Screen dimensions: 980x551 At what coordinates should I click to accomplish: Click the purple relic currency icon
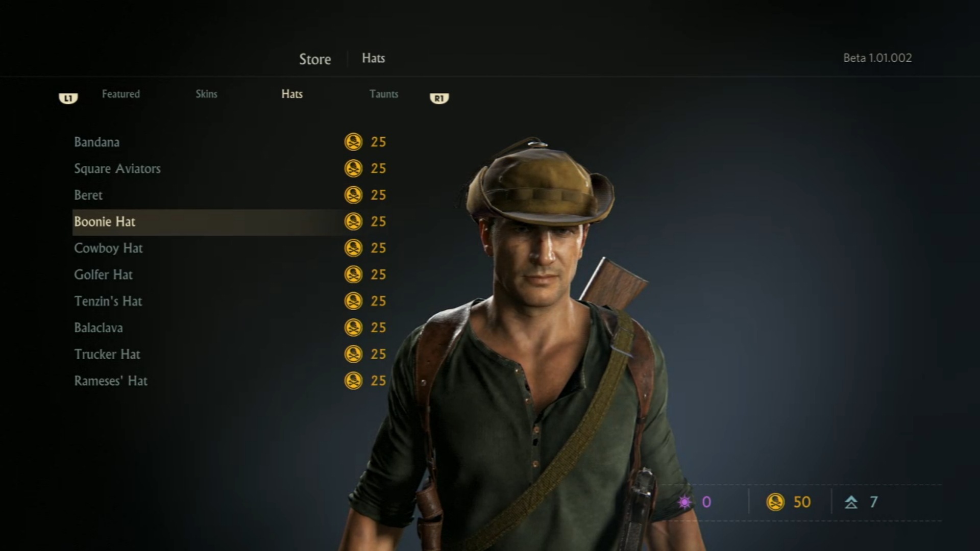pyautogui.click(x=684, y=502)
